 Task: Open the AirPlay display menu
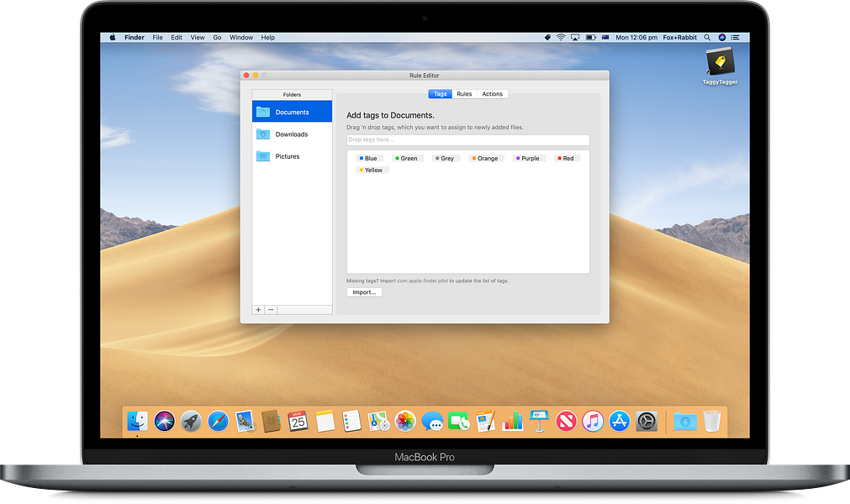pyautogui.click(x=575, y=37)
